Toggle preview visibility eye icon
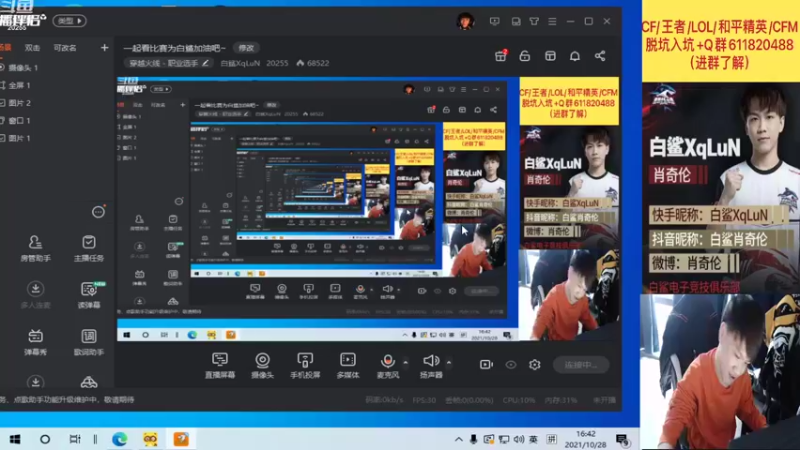The image size is (800, 450). (x=511, y=364)
